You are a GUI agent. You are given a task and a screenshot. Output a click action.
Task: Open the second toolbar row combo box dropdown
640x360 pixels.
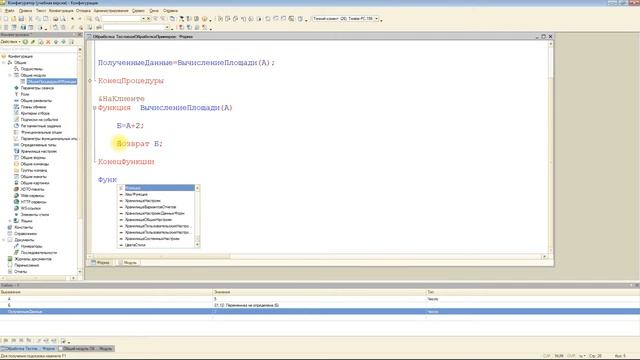coord(167,27)
